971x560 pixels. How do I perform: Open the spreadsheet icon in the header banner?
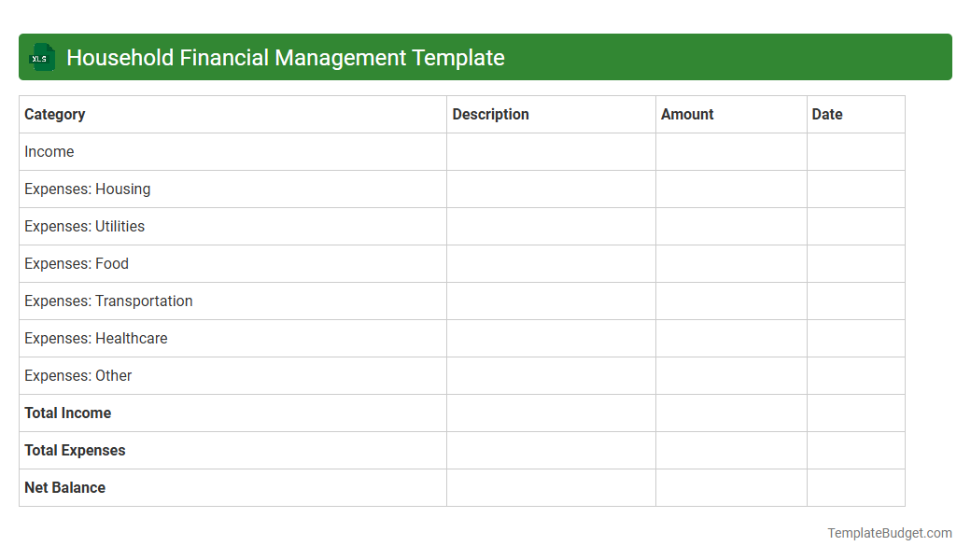point(41,57)
